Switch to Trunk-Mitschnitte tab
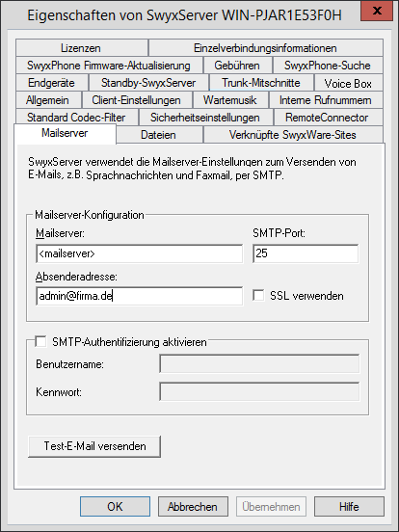The height and width of the screenshot is (532, 399). 261,83
